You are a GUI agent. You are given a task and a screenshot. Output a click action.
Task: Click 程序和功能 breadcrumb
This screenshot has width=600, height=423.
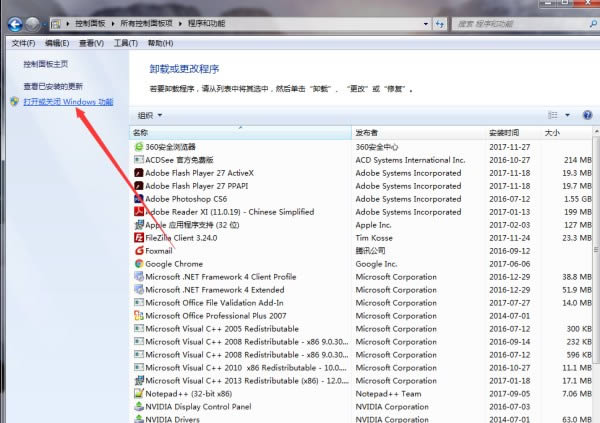pyautogui.click(x=207, y=24)
